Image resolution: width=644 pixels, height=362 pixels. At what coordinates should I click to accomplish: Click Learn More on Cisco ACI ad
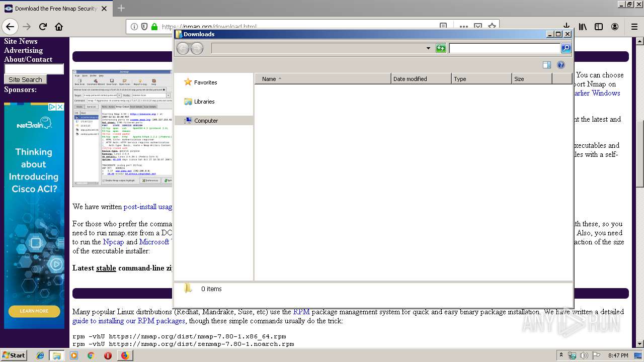tap(34, 311)
